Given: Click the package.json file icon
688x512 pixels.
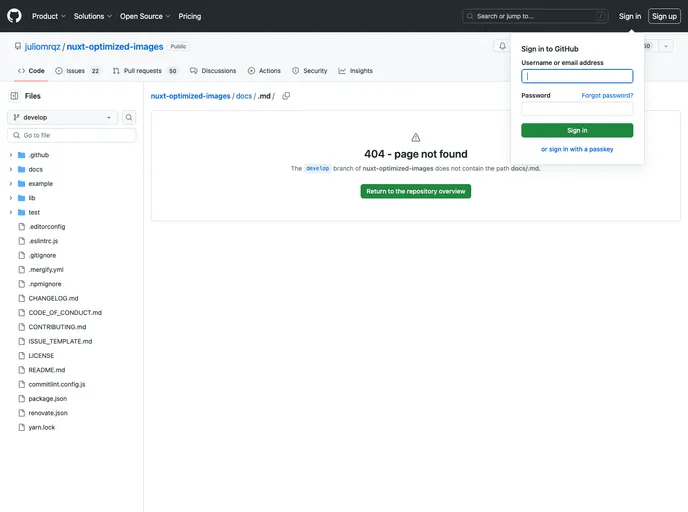Looking at the screenshot, I should point(21,398).
